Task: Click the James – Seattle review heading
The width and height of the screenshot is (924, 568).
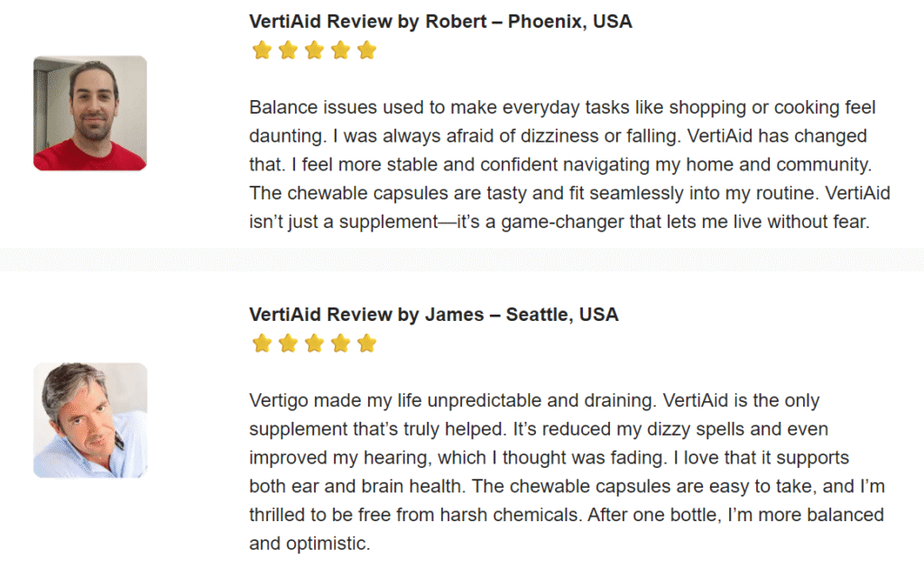Action: (x=434, y=315)
